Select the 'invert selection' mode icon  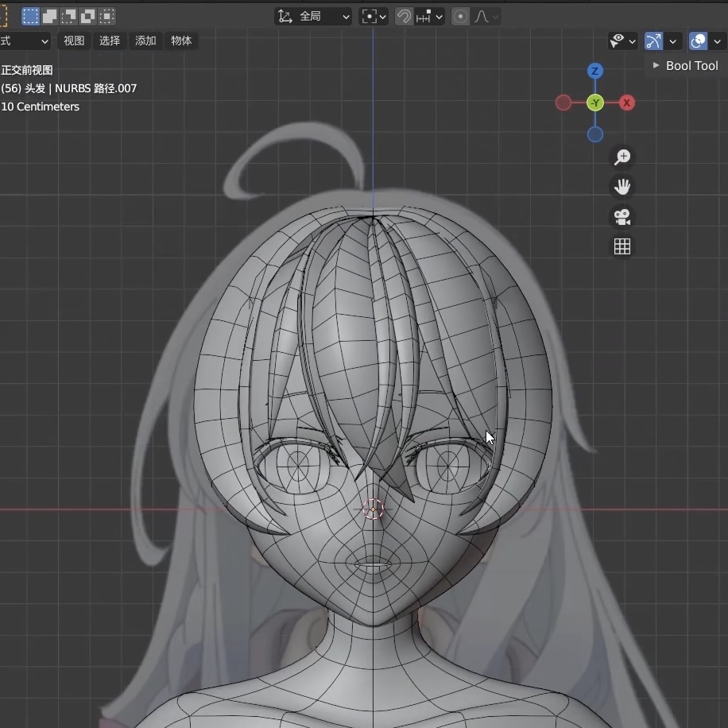click(87, 16)
